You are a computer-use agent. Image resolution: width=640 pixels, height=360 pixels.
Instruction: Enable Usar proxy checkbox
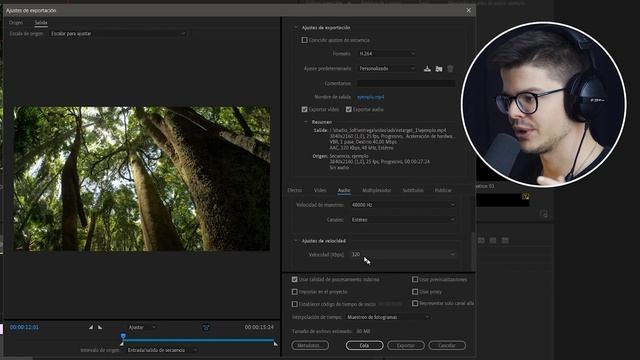tap(415, 292)
